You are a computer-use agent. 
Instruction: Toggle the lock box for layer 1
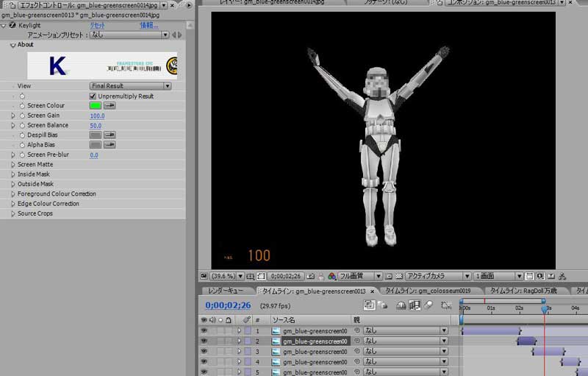(x=229, y=331)
